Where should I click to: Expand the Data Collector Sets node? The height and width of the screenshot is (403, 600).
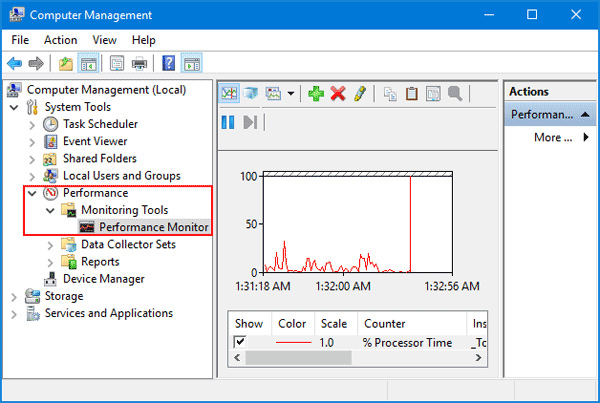coord(50,245)
